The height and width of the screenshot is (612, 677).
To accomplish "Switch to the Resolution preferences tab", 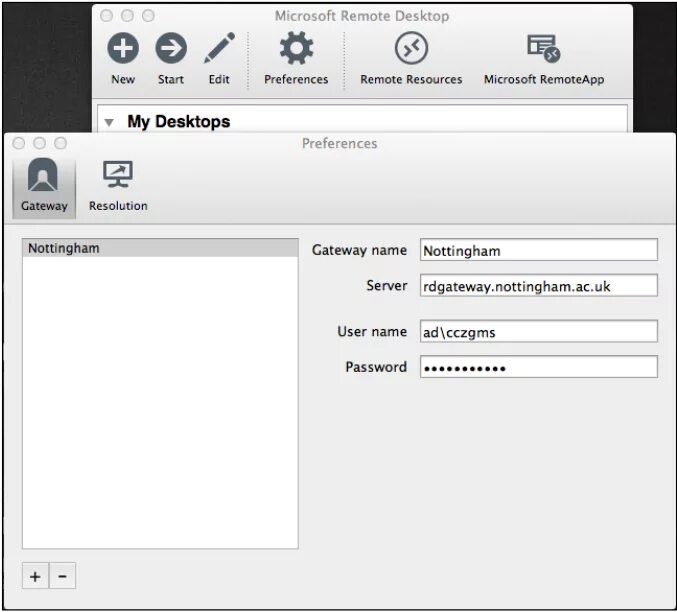I will click(x=118, y=187).
